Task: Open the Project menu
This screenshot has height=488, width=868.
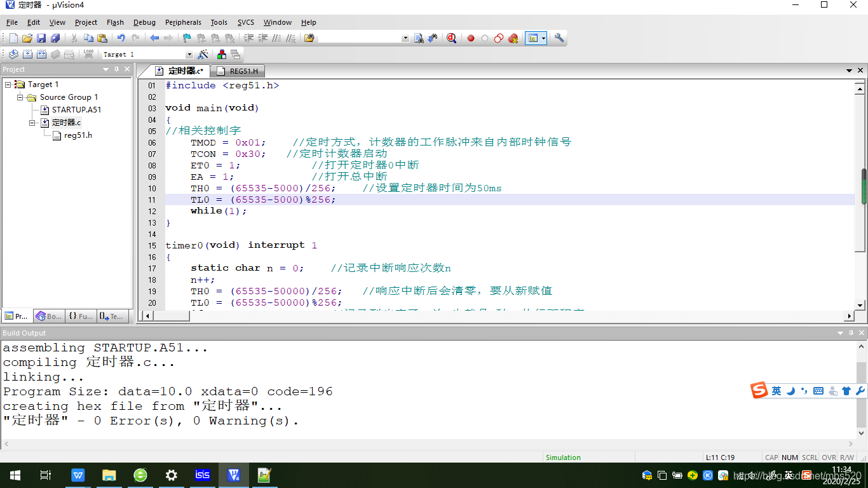Action: coord(86,22)
